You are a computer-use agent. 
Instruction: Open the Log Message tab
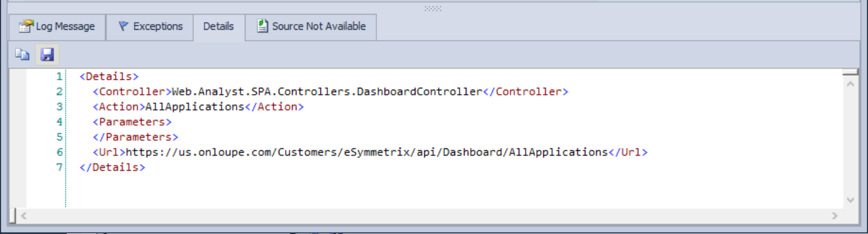(x=57, y=26)
